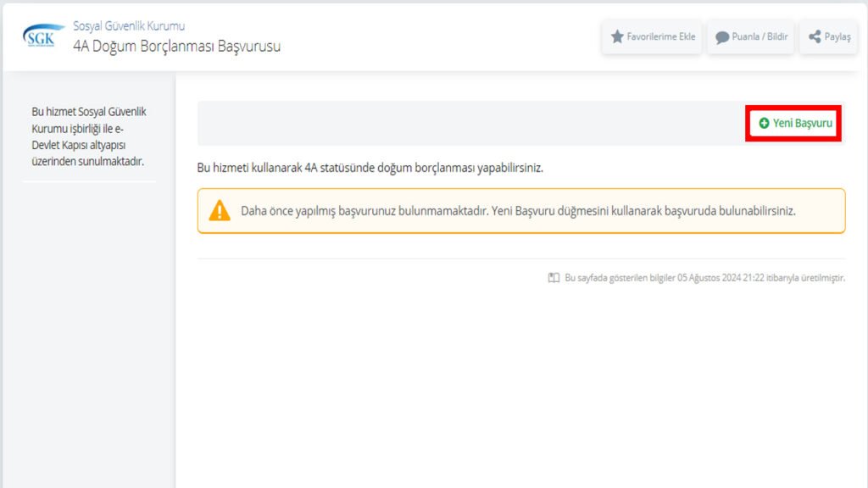Click the orange warning triangle icon
The width and height of the screenshot is (868, 488).
point(220,211)
